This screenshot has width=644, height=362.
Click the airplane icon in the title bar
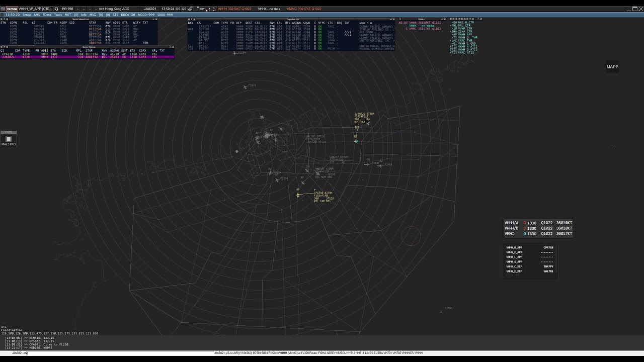[190, 9]
